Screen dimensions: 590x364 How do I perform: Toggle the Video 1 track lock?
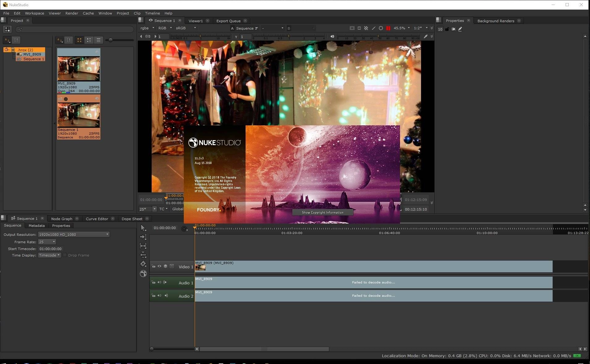pyautogui.click(x=153, y=266)
